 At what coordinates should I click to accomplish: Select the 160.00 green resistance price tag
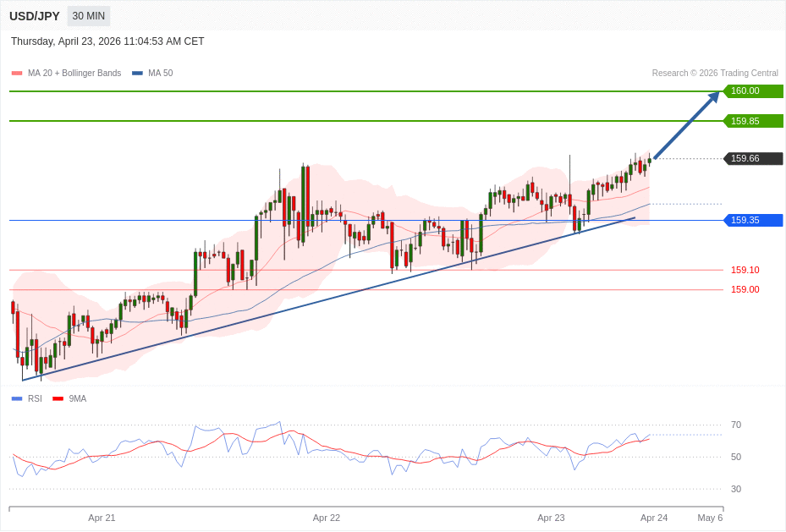tap(752, 91)
